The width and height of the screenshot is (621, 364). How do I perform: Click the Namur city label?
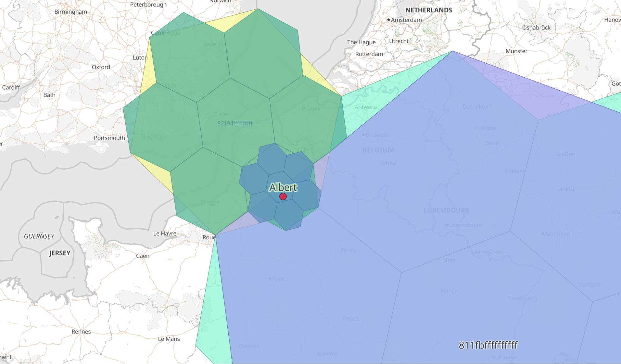[387, 163]
